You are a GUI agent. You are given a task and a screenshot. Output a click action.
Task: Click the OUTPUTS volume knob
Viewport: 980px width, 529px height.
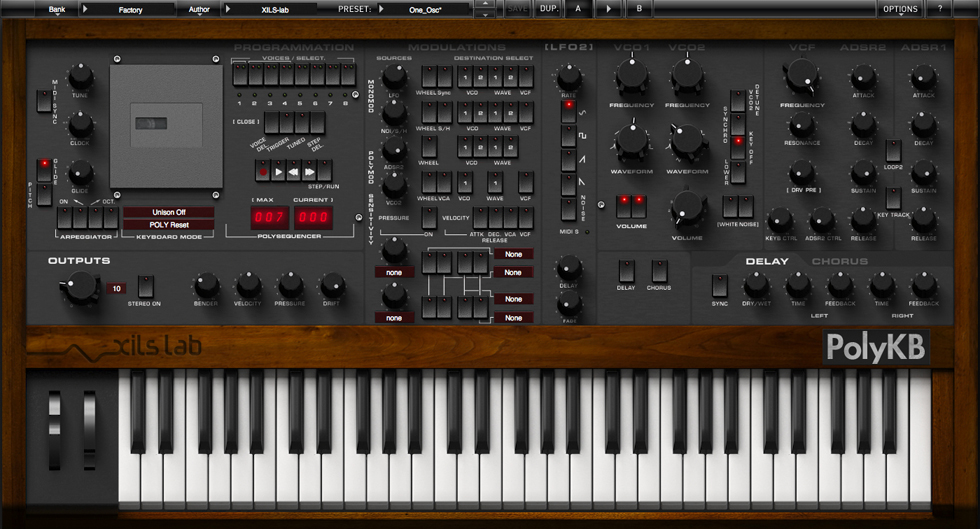click(x=80, y=286)
